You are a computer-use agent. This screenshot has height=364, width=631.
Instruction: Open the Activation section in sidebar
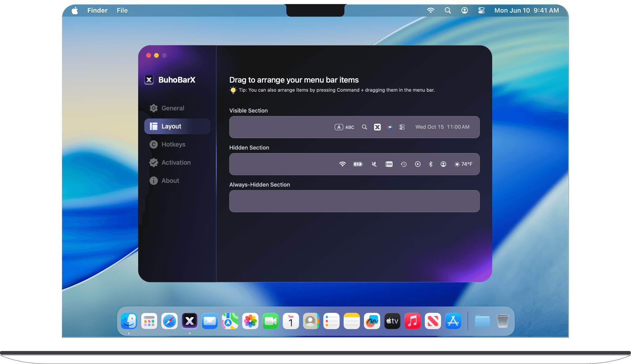point(176,163)
